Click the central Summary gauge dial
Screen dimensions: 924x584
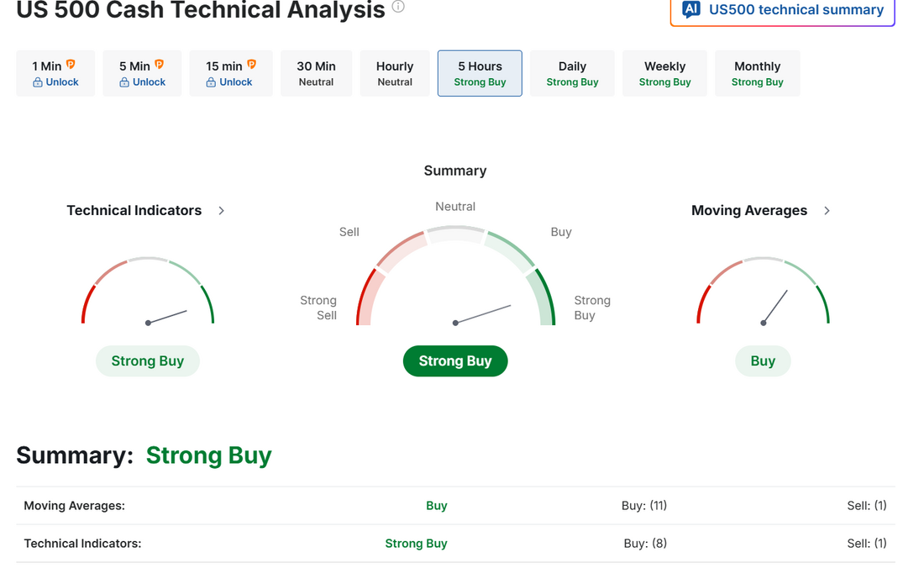(455, 276)
